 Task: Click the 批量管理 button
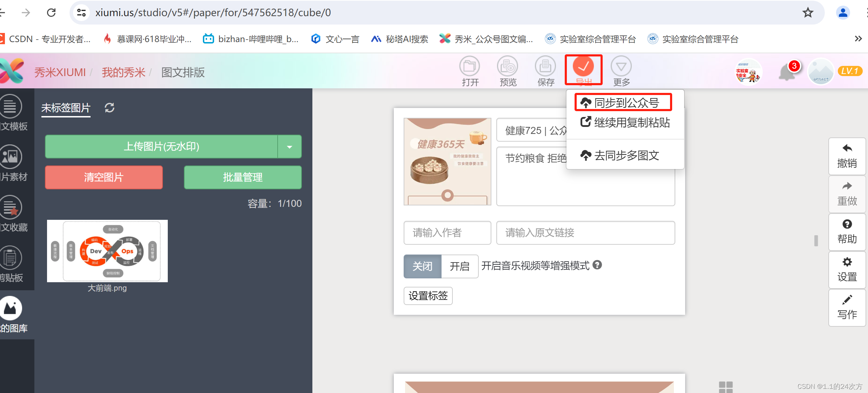(x=243, y=177)
